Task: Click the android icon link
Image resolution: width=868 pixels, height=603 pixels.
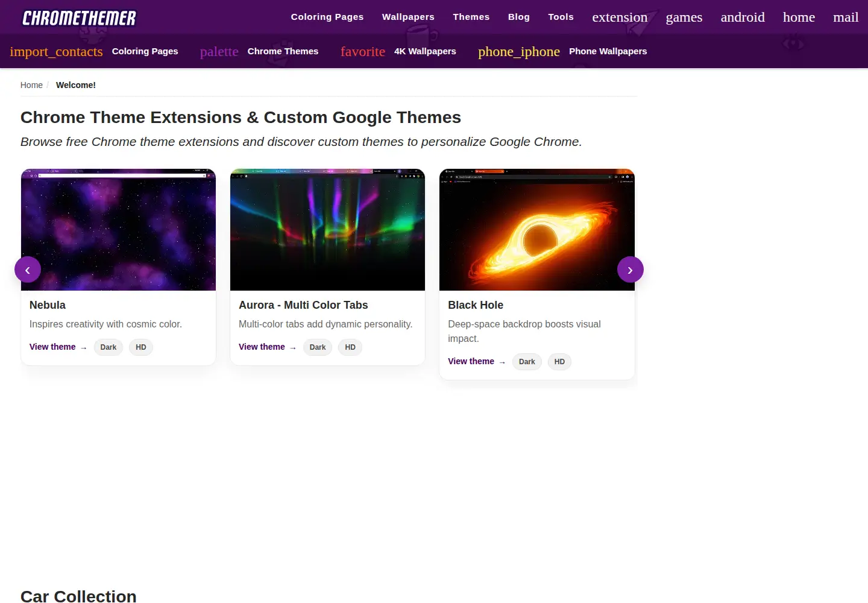Action: pos(743,17)
